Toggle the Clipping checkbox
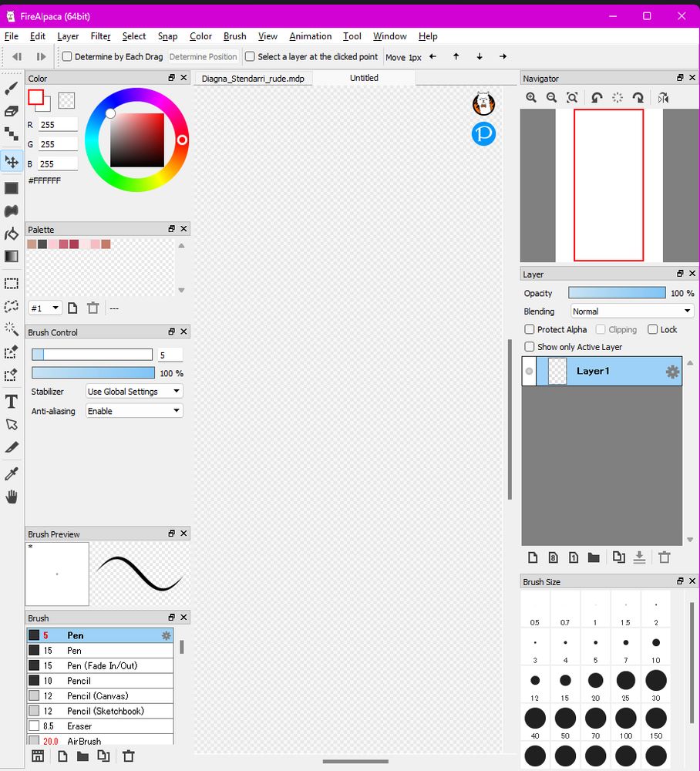 [x=601, y=329]
